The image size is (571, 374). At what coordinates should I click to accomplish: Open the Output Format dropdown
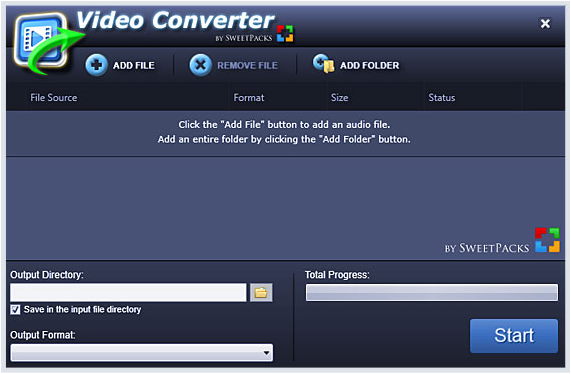click(x=142, y=353)
